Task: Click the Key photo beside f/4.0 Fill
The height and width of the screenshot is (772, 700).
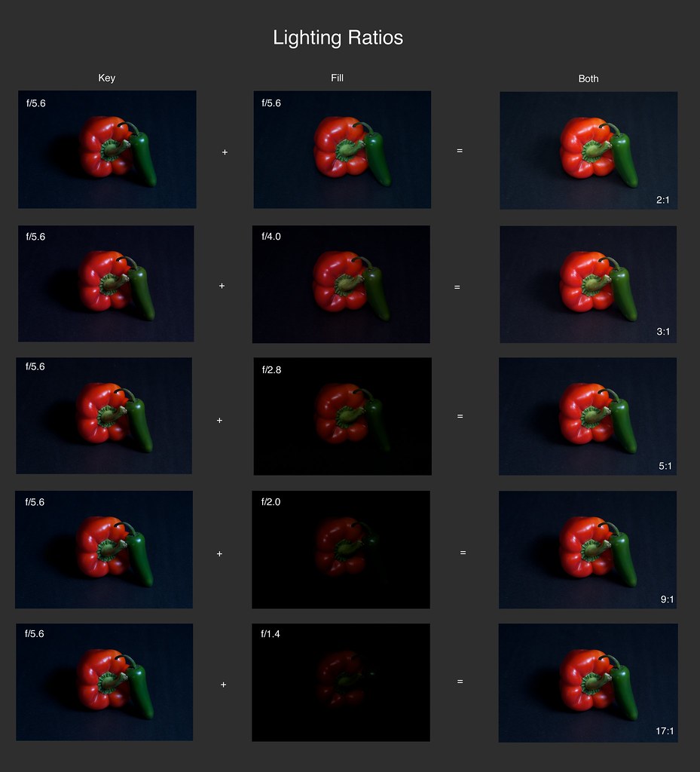Action: [x=105, y=283]
